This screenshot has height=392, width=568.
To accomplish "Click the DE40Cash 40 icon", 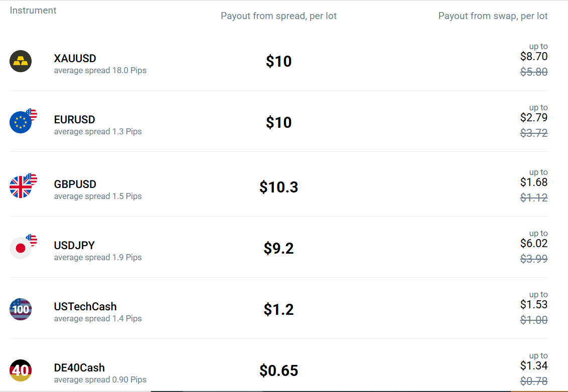I will point(21,370).
